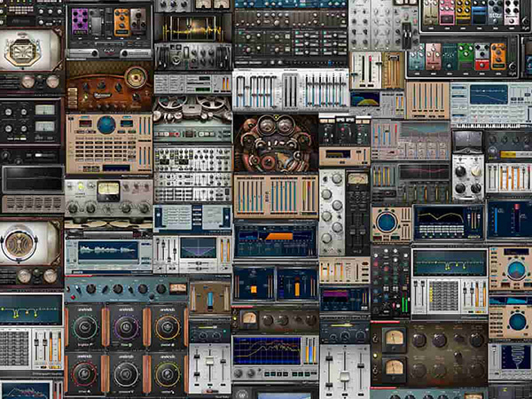This screenshot has height=399, width=532.
Task: Click the yellow pedal in upper-right pedalboard
Action: (464, 13)
